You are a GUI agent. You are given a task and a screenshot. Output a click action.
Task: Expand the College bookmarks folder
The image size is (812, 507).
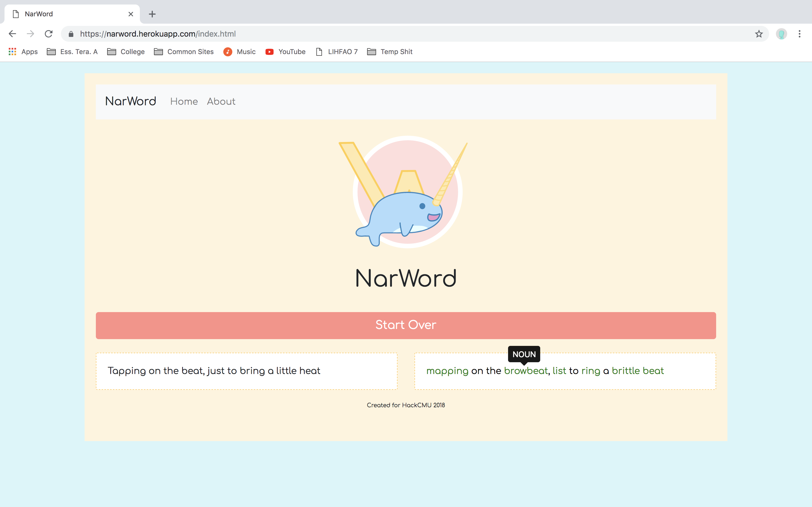(126, 52)
